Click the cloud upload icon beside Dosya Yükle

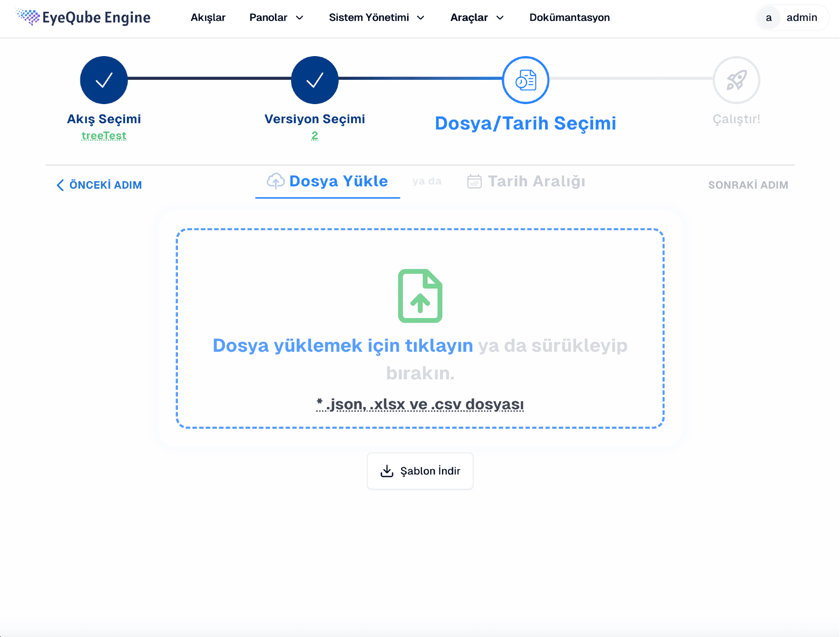[x=276, y=181]
